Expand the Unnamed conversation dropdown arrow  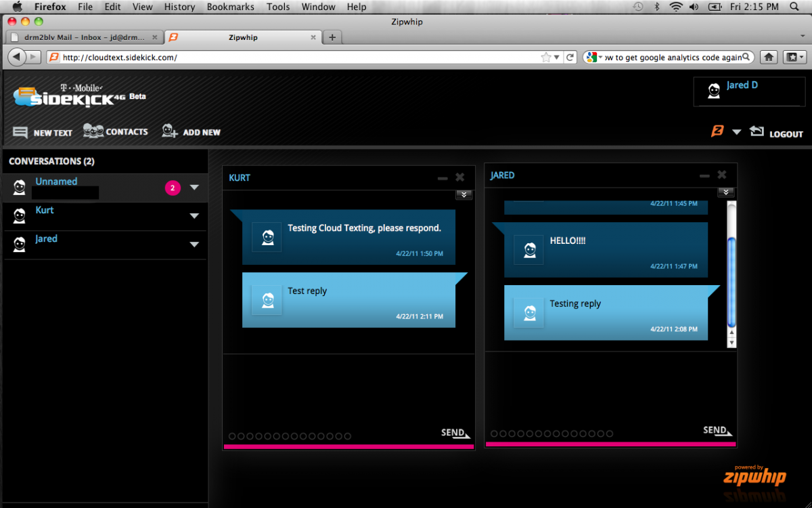194,188
